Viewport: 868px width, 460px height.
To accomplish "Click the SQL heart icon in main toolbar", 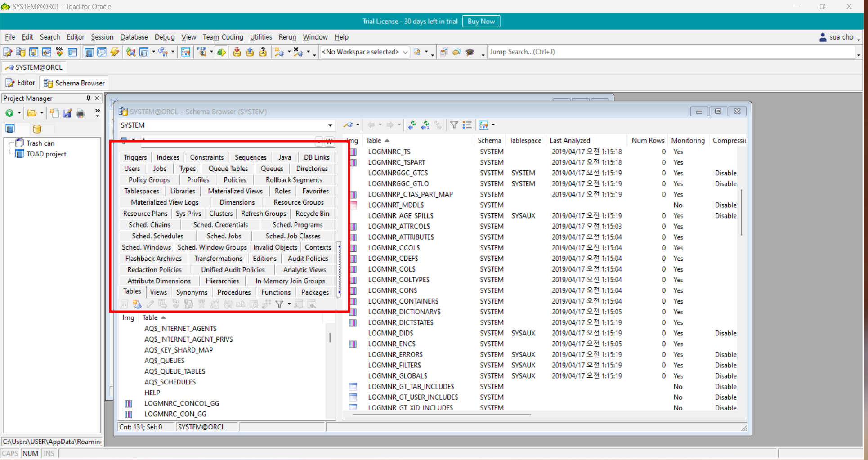I will click(x=59, y=52).
